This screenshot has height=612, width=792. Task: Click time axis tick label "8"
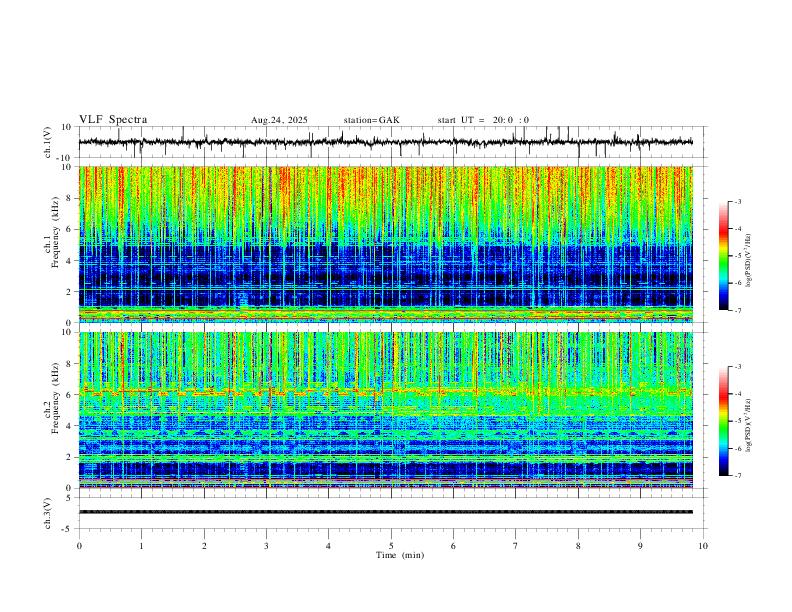tap(578, 546)
